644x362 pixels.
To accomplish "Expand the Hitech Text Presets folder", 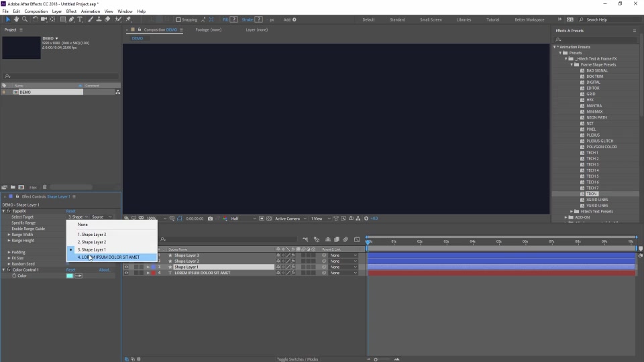I will (572, 211).
